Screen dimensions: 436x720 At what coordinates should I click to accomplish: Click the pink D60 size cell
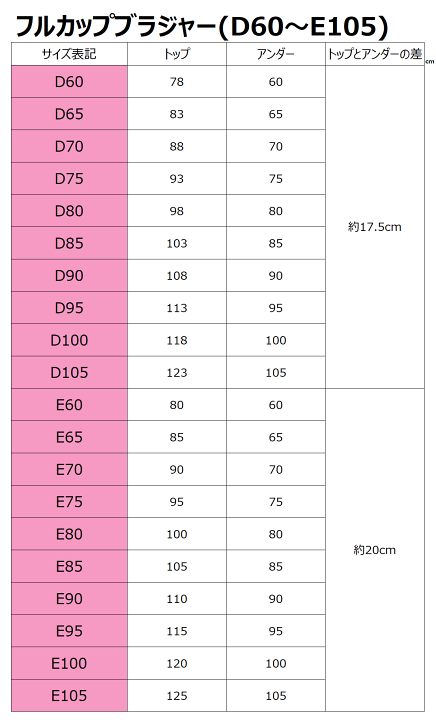point(69,82)
